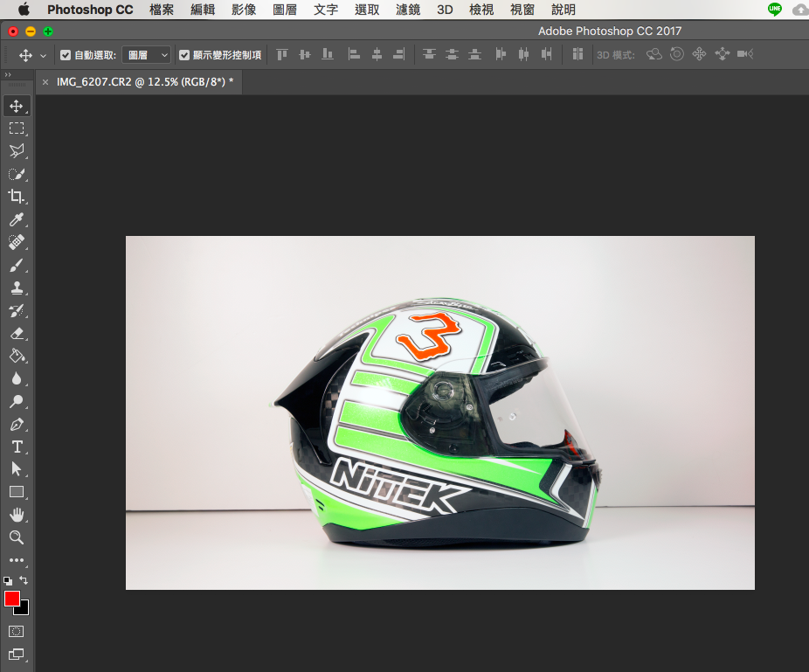809x672 pixels.
Task: Distribute bottom edges of layers
Action: tap(474, 54)
